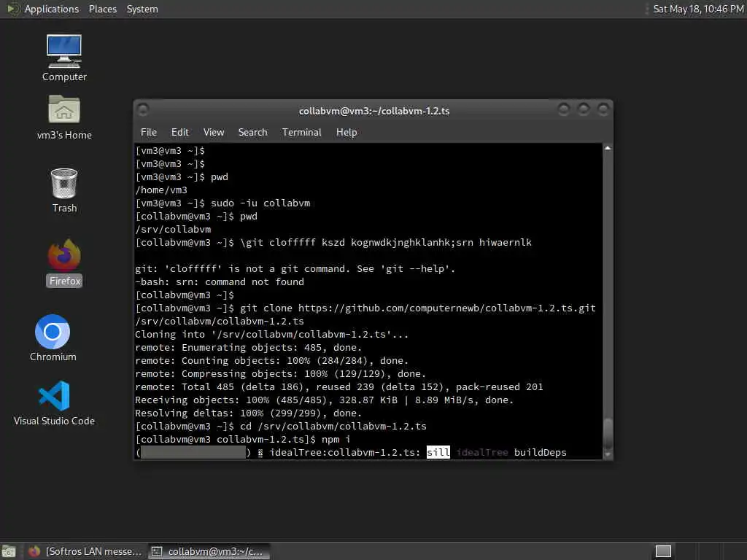
Task: Open the terminal Search menu
Action: (252, 133)
